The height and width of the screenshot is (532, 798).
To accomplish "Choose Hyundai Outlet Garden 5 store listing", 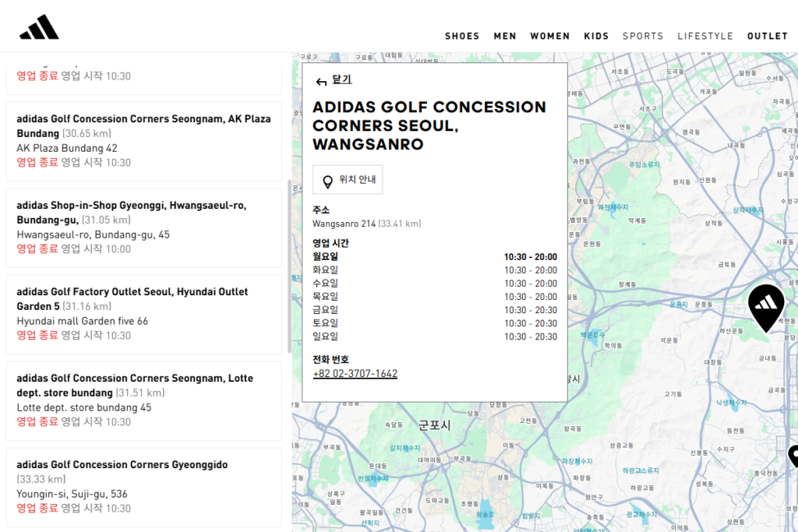I will pos(144,314).
